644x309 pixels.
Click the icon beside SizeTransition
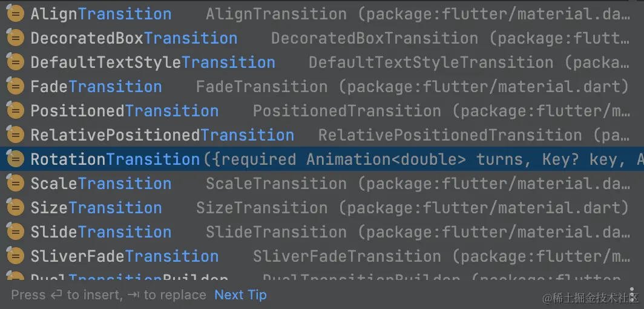(15, 208)
